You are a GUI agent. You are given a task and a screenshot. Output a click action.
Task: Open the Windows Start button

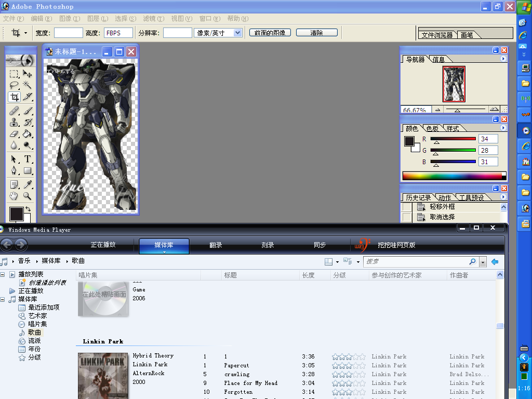click(x=524, y=7)
